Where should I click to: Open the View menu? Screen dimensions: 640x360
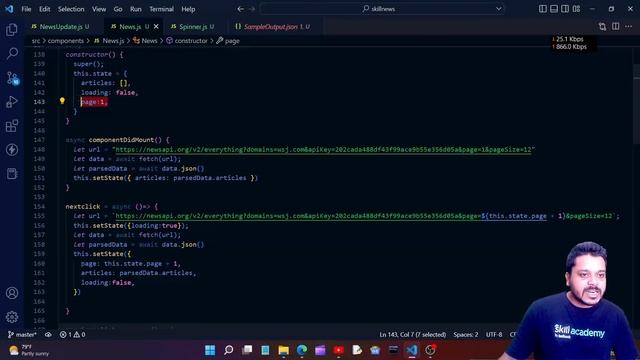point(99,9)
